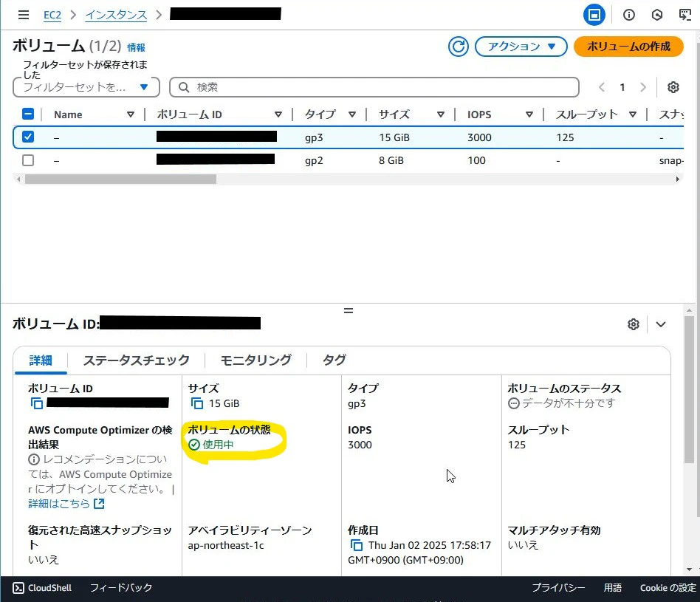Image resolution: width=700 pixels, height=602 pixels.
Task: Click the volume search input field
Action: (x=374, y=87)
